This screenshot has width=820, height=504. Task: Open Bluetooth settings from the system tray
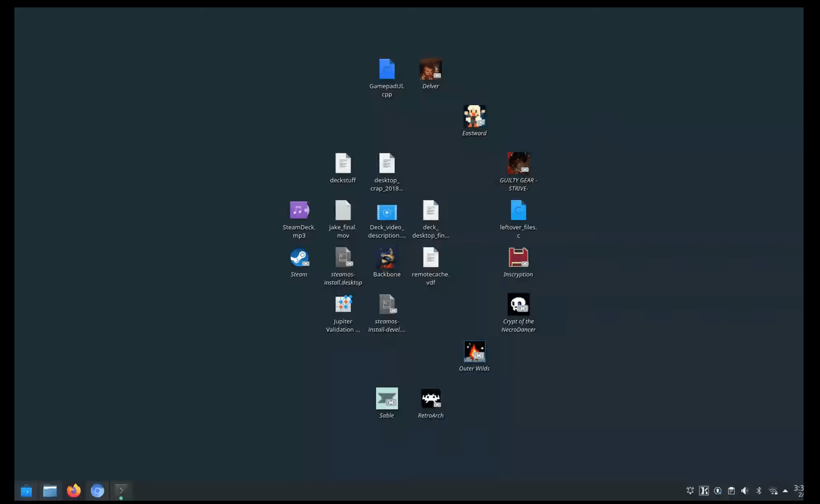pyautogui.click(x=759, y=490)
